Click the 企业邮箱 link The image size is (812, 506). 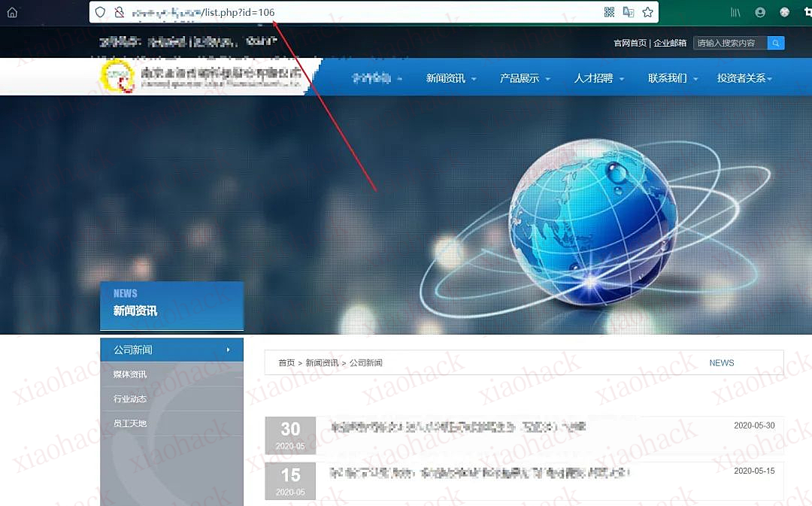(x=671, y=43)
